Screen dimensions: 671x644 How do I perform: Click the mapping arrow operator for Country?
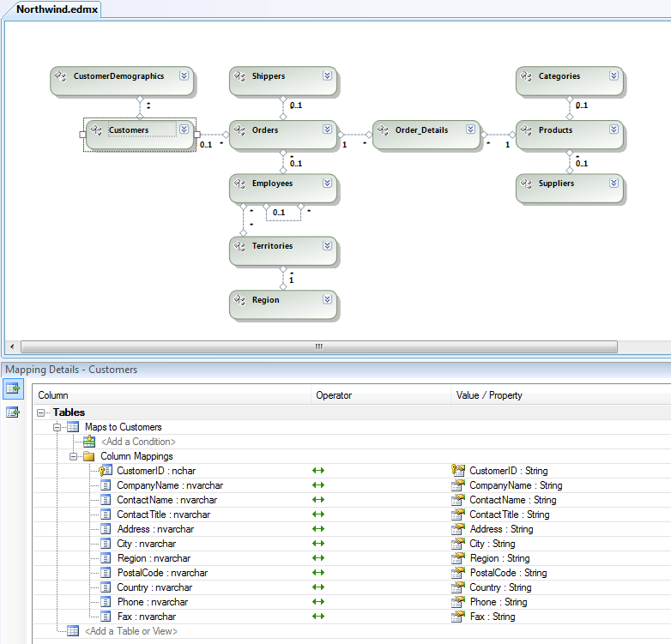coord(318,587)
